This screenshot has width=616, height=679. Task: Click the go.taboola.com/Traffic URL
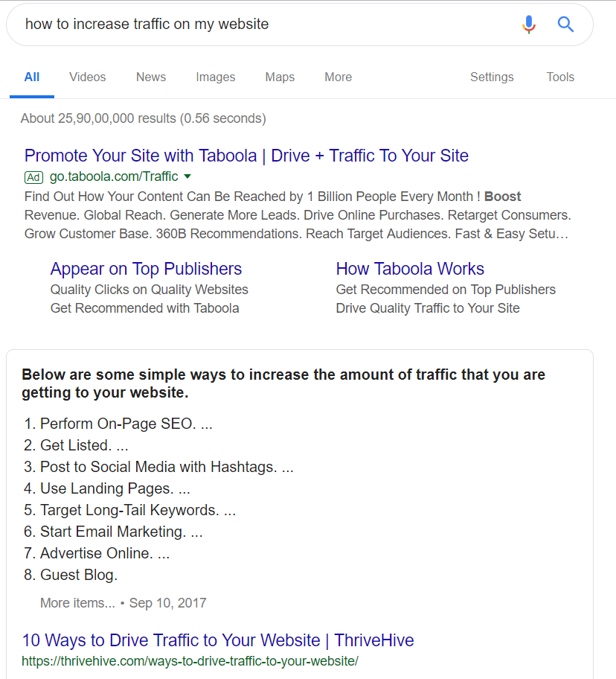(114, 176)
